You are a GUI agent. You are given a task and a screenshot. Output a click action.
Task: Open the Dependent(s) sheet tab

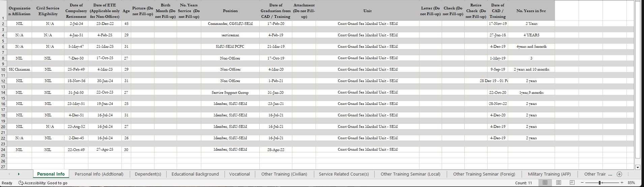coord(148,174)
